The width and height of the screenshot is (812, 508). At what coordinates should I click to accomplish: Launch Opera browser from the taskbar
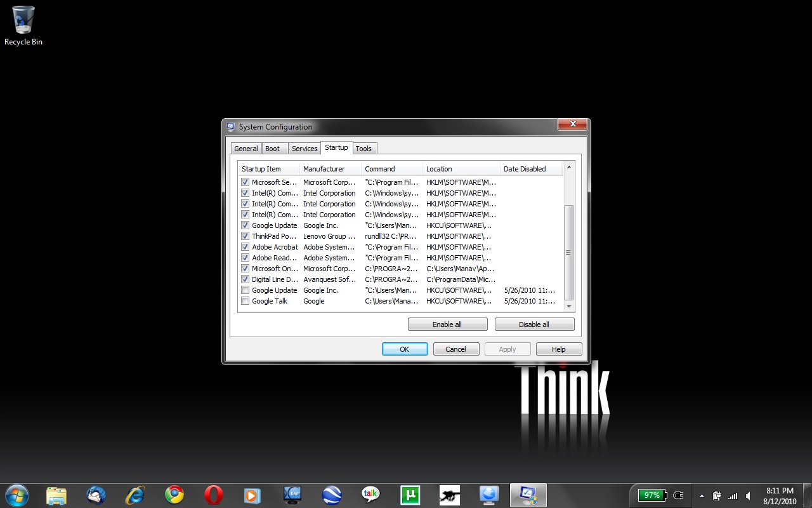click(214, 495)
